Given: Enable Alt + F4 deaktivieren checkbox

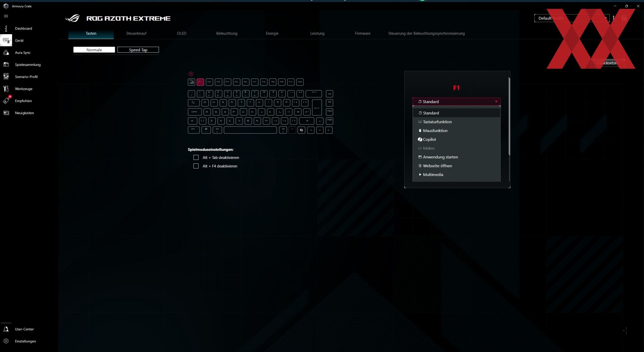Looking at the screenshot, I should 196,166.
